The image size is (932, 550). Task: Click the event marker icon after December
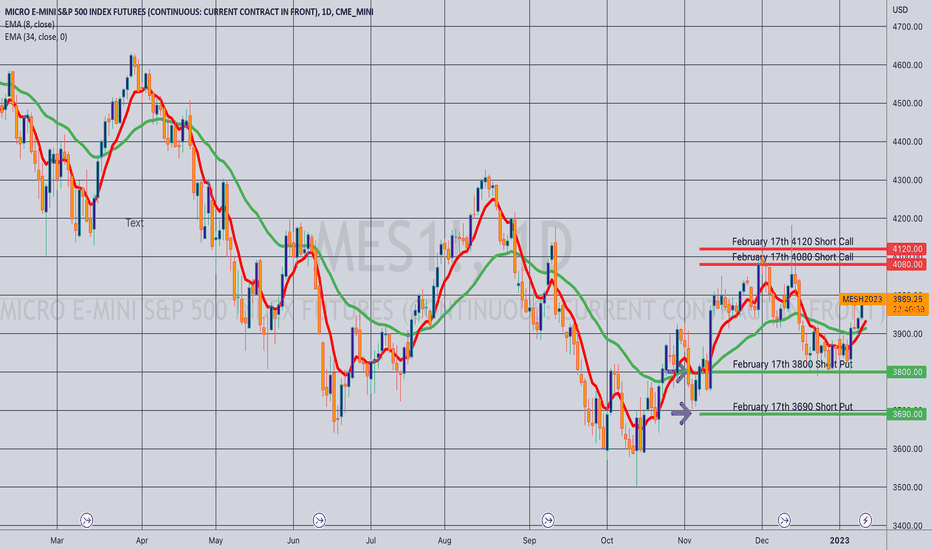(x=785, y=520)
